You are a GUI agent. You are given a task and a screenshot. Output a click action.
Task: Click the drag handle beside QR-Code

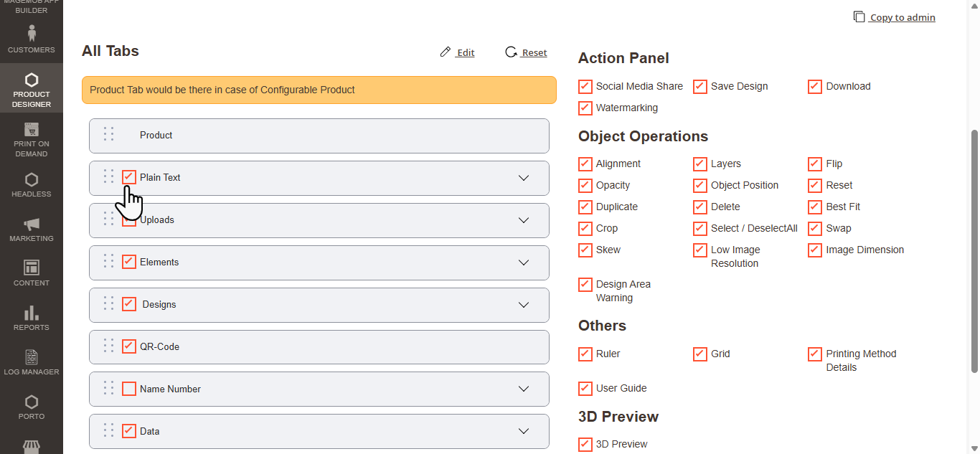108,346
